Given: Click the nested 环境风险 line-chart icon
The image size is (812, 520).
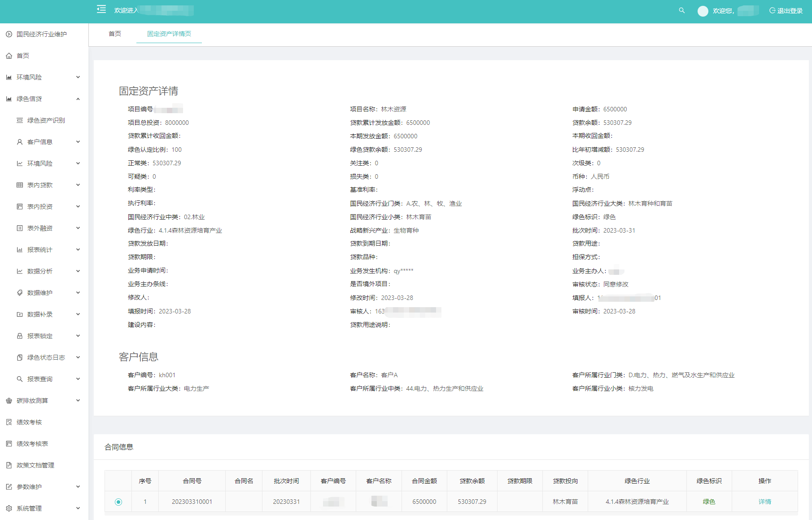Looking at the screenshot, I should click(x=20, y=163).
